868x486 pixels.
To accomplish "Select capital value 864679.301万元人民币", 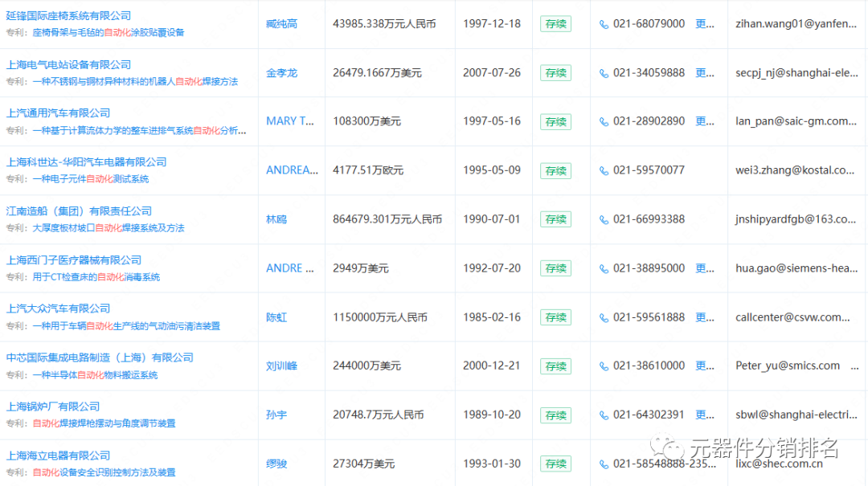I will 387,219.
